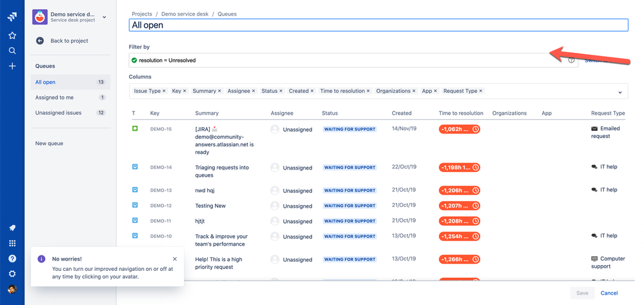
Task: Select the Assigned to me queue
Action: pyautogui.click(x=54, y=97)
